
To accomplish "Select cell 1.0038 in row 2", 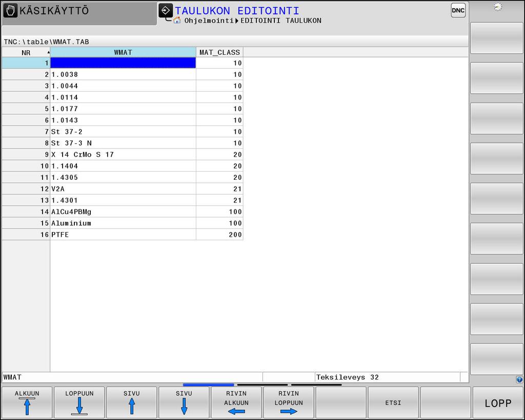I will (x=123, y=74).
